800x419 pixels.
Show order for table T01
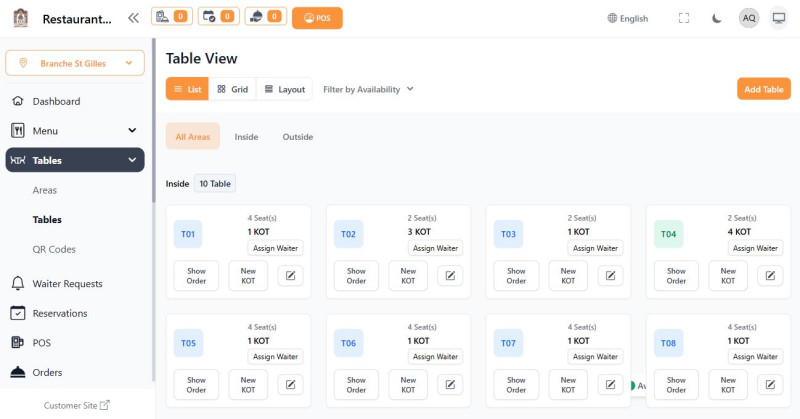tap(196, 276)
